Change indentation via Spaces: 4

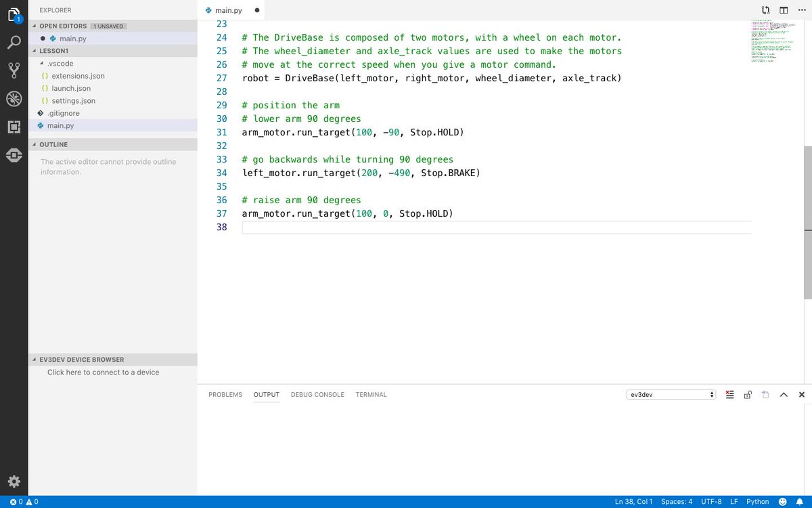coord(677,502)
